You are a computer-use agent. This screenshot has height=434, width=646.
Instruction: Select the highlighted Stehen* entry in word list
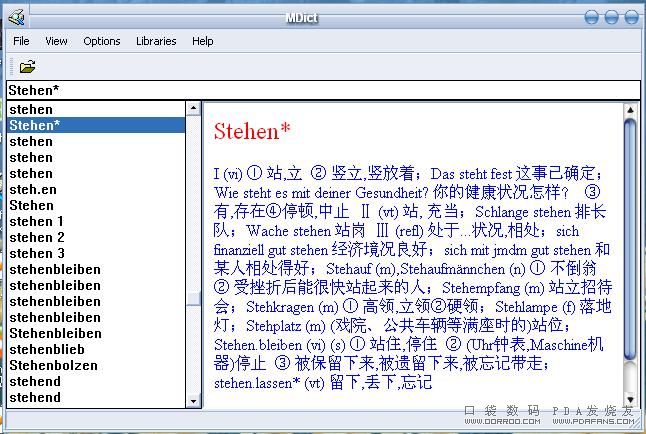point(96,125)
